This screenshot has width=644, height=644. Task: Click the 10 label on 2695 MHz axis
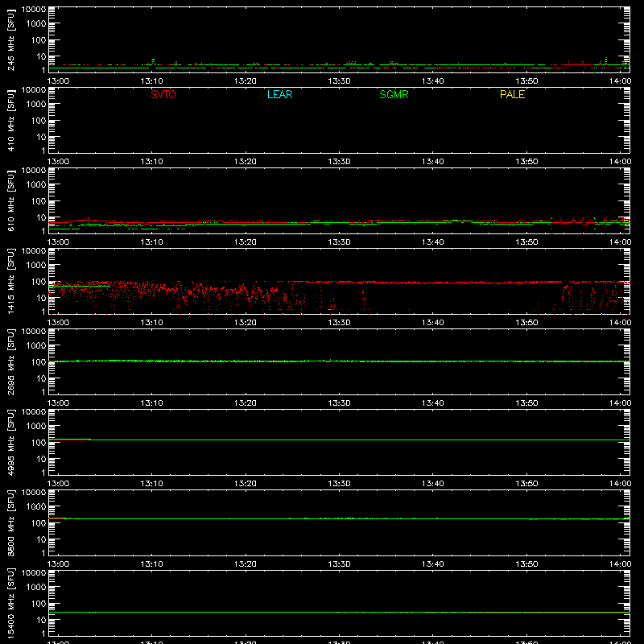pos(41,378)
